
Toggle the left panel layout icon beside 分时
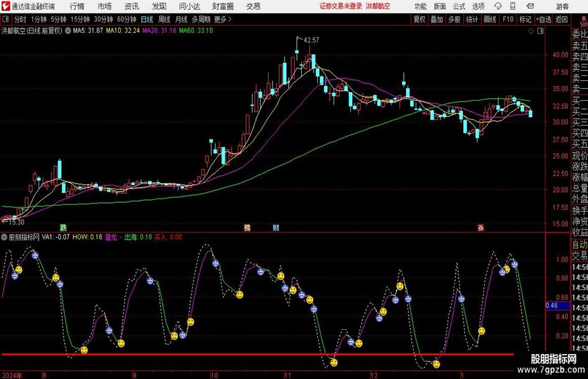(6, 19)
